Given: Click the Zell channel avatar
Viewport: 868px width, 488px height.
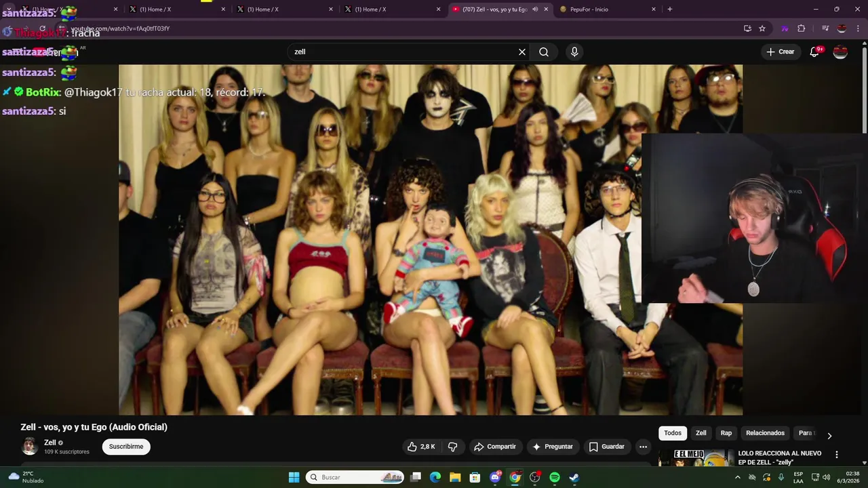Looking at the screenshot, I should pyautogui.click(x=30, y=446).
